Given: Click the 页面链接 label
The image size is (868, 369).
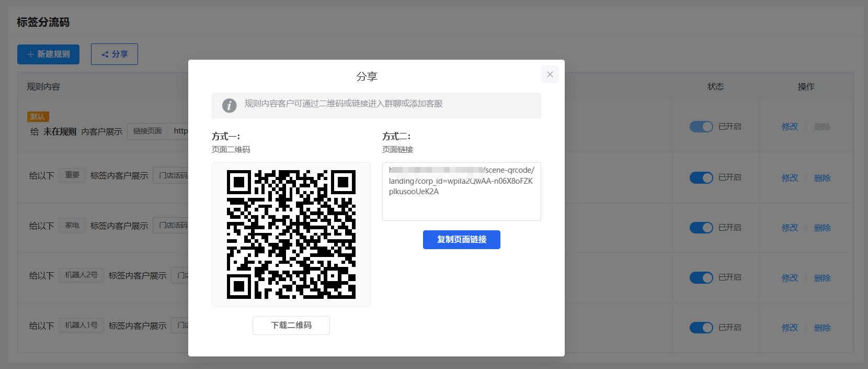Looking at the screenshot, I should point(397,150).
